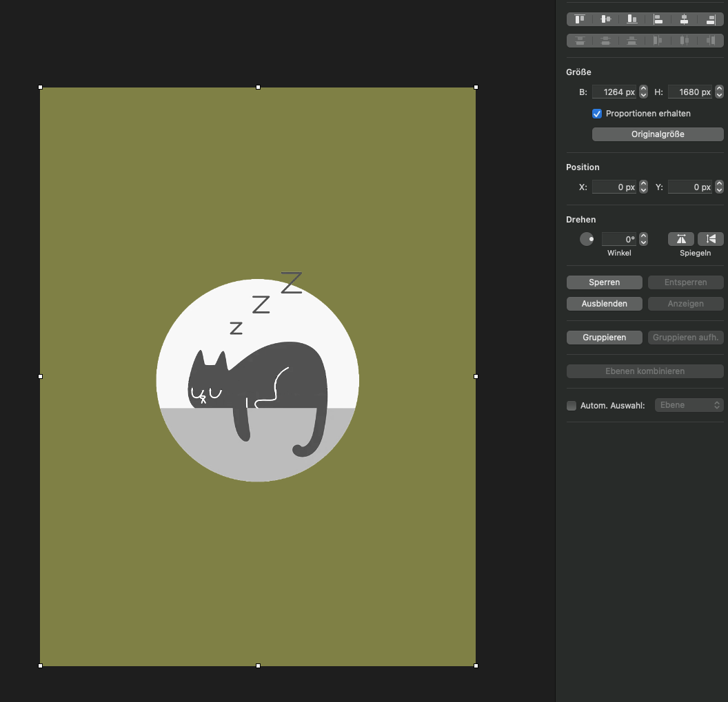Image resolution: width=728 pixels, height=702 pixels.
Task: Hide the layer using Ausblenden
Action: click(604, 304)
